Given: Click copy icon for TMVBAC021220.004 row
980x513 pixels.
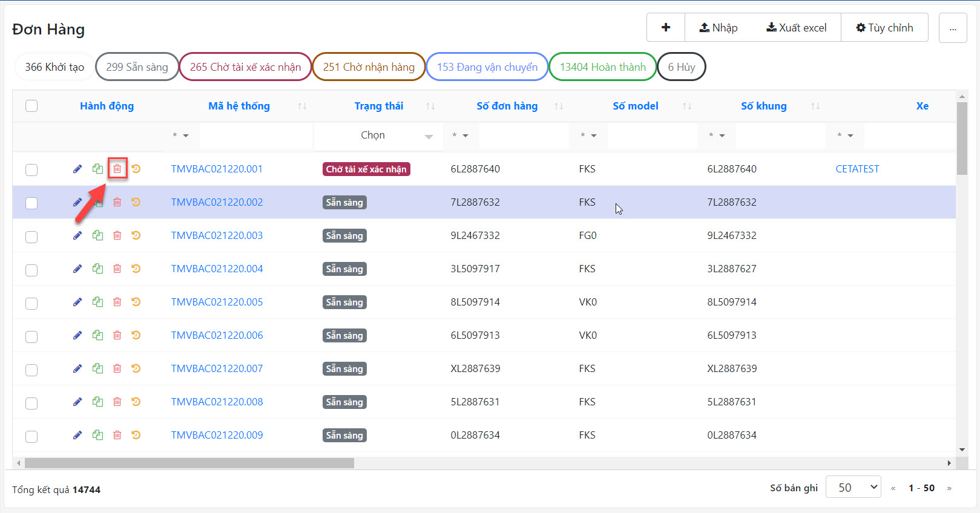Looking at the screenshot, I should (97, 269).
